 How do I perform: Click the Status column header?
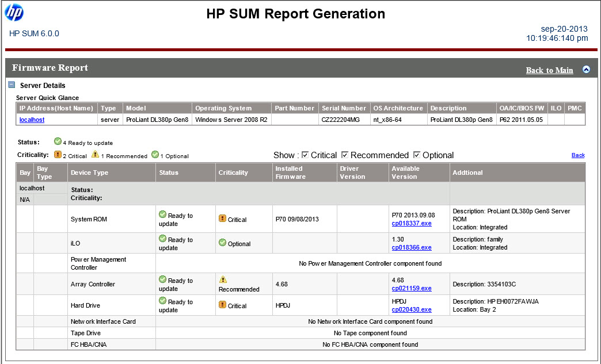[x=185, y=173]
